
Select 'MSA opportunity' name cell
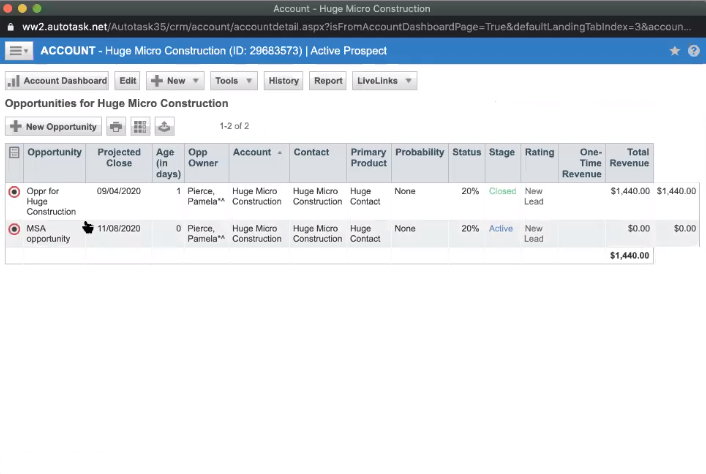48,234
